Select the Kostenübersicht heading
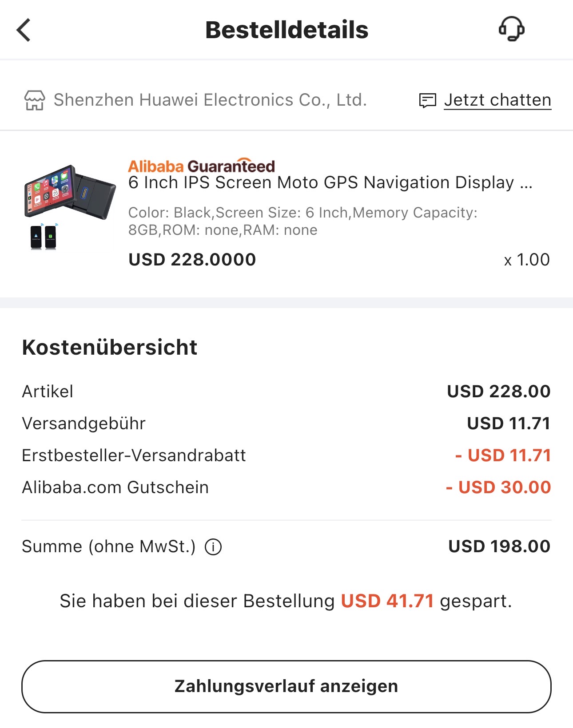The image size is (573, 728). click(109, 347)
